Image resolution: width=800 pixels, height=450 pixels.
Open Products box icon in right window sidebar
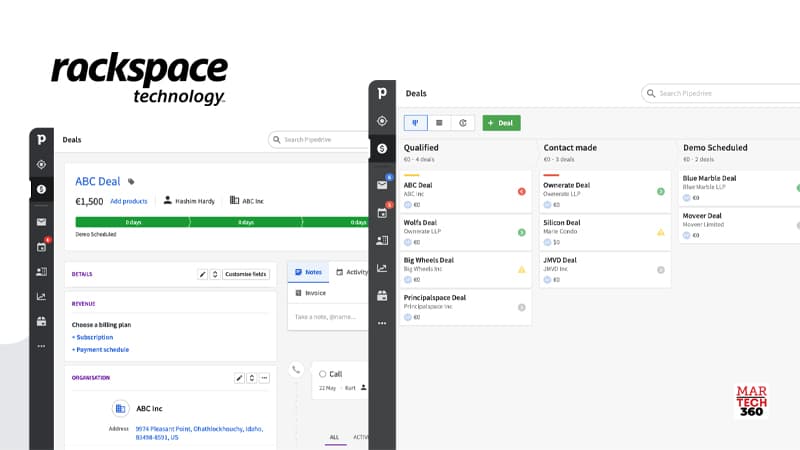point(382,295)
